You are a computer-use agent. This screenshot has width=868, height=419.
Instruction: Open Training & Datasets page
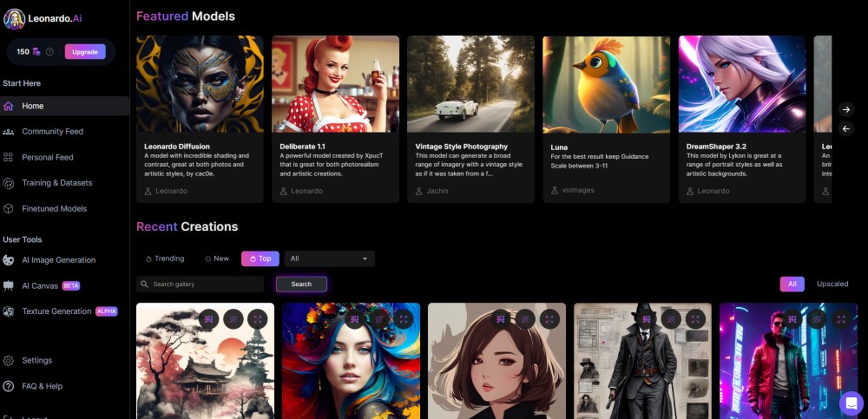click(x=56, y=183)
